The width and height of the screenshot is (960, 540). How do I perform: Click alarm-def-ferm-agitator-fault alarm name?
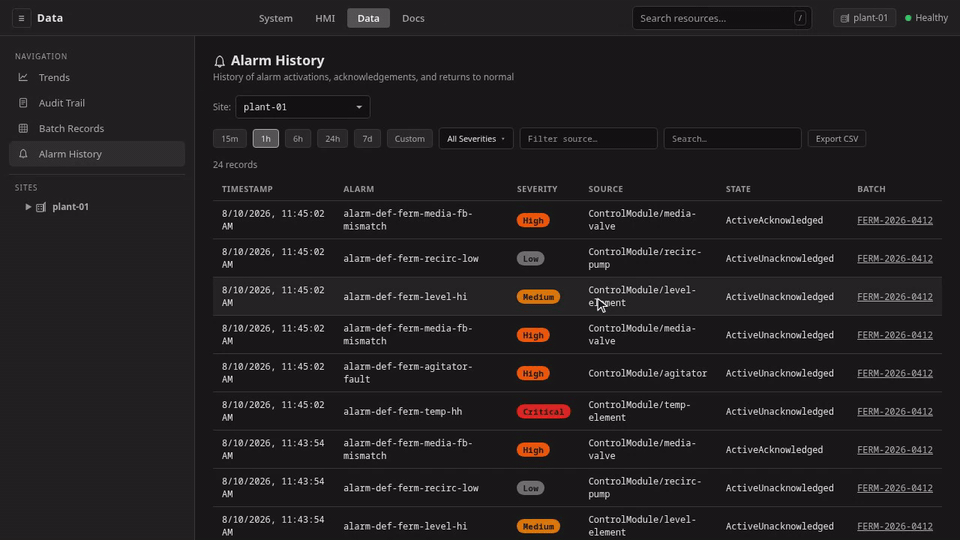coord(408,373)
